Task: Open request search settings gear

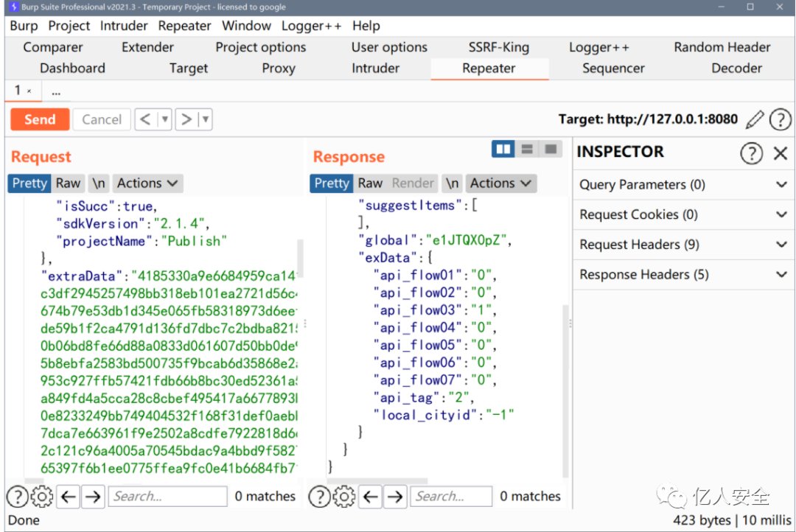Action: tap(41, 497)
